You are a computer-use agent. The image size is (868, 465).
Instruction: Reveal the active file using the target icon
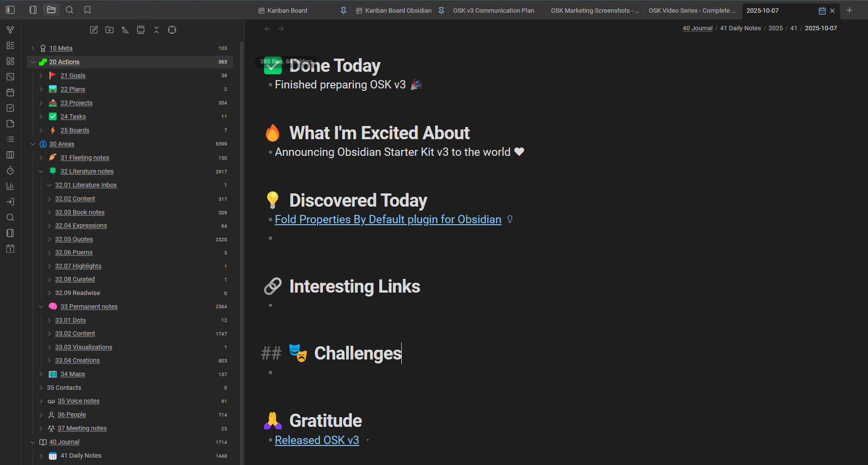tap(172, 30)
